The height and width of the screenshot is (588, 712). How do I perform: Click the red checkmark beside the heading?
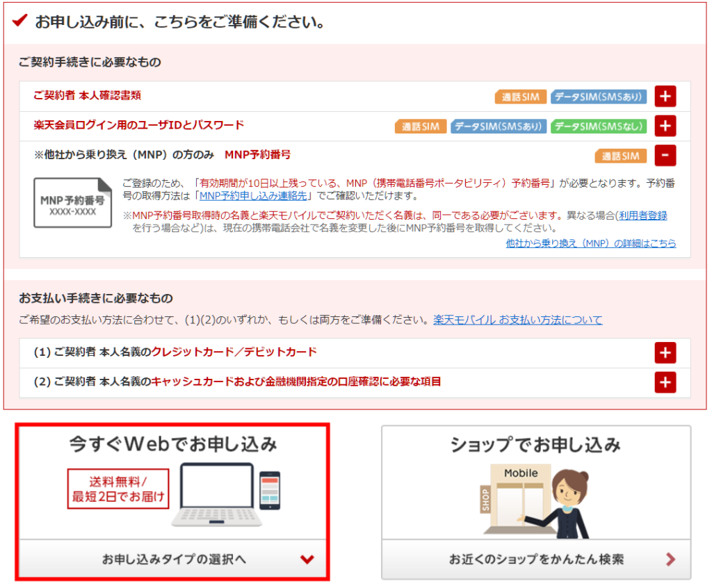point(20,22)
